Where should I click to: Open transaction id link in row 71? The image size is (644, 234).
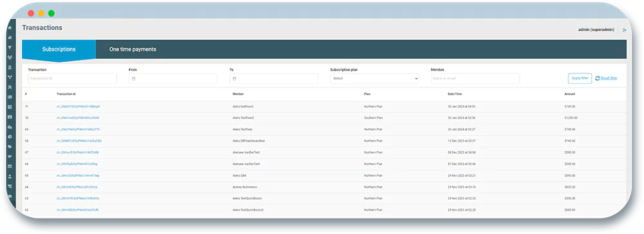click(x=78, y=106)
